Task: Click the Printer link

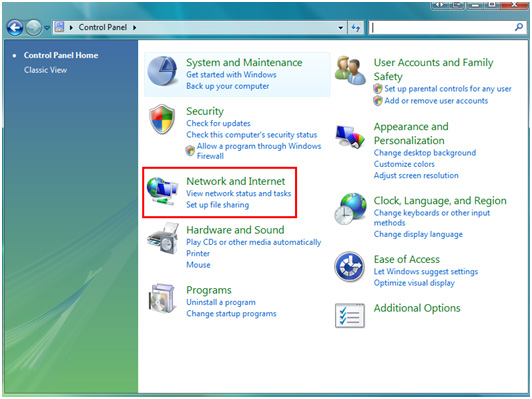Action: (x=198, y=253)
